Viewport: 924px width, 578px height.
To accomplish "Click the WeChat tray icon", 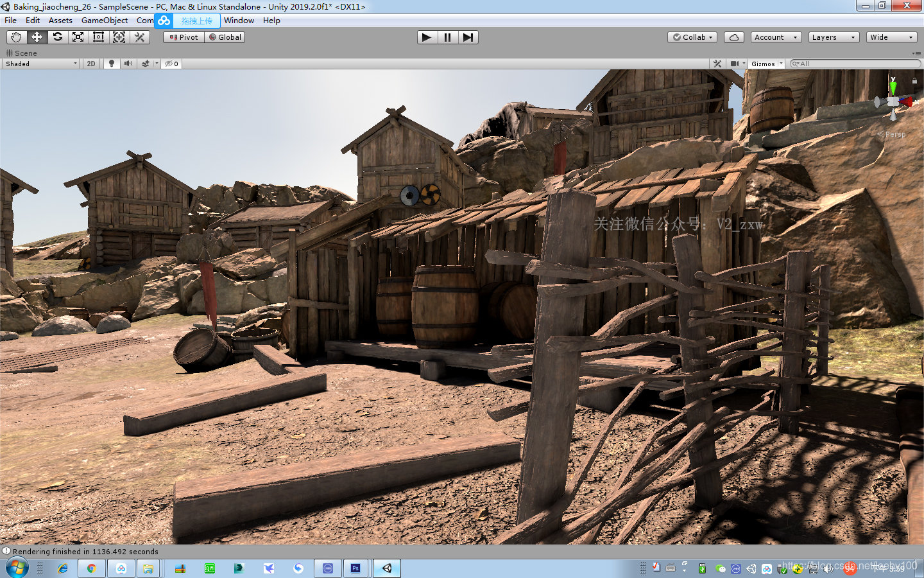I will tap(720, 568).
